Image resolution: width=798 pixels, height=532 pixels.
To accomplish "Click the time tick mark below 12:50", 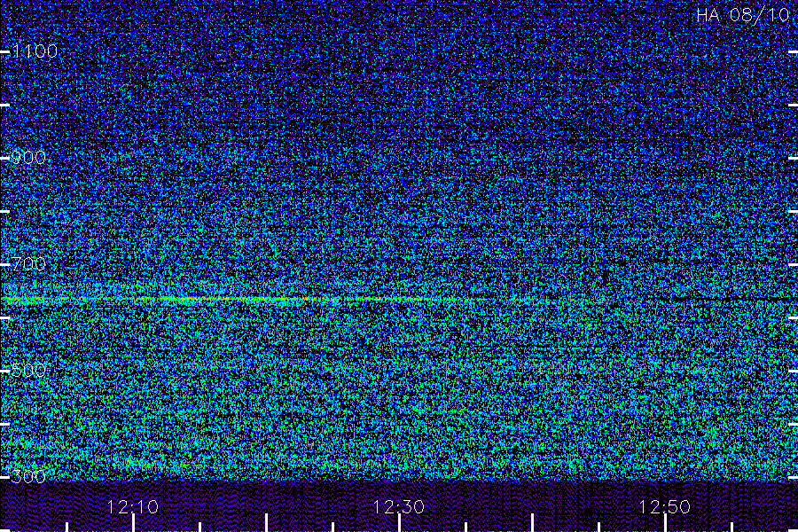I will click(665, 523).
